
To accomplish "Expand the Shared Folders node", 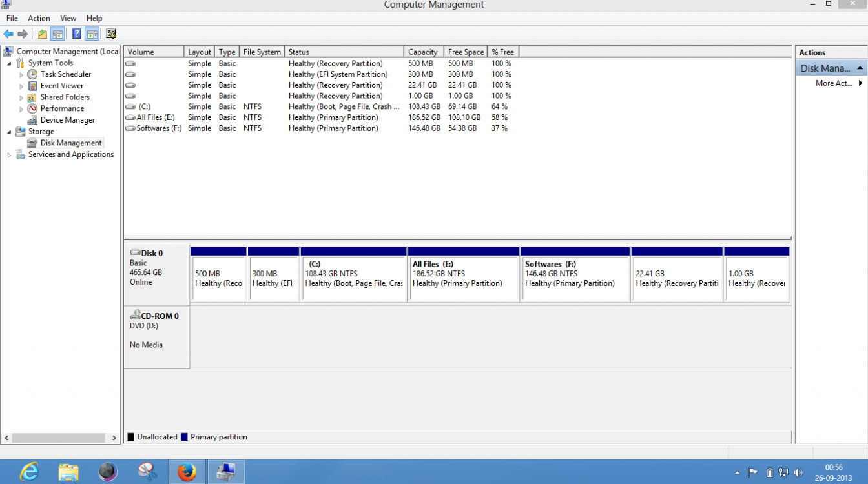I will 21,97.
